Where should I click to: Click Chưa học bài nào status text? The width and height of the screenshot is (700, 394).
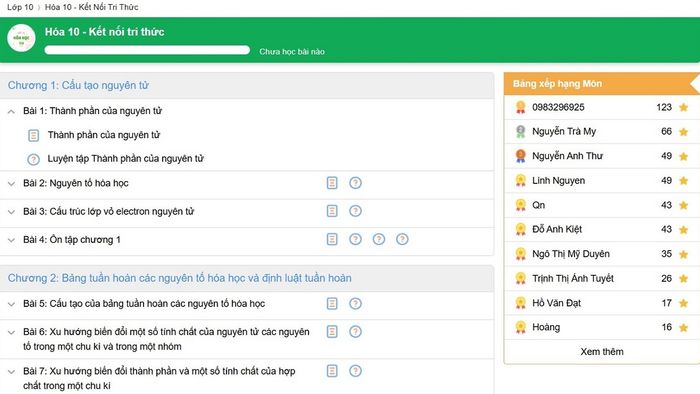[x=292, y=52]
